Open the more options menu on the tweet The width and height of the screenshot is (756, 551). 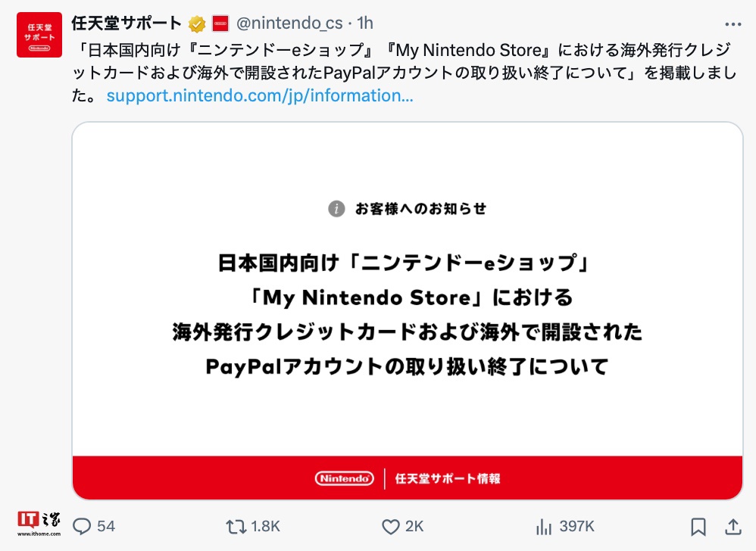733,23
